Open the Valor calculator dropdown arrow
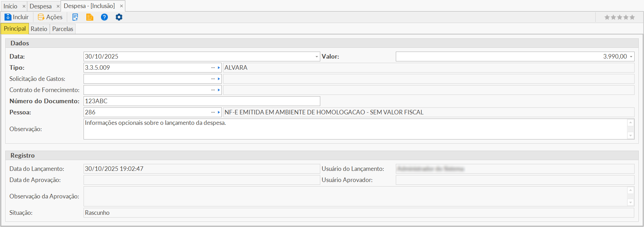Image resolution: width=644 pixels, height=227 pixels. click(631, 56)
